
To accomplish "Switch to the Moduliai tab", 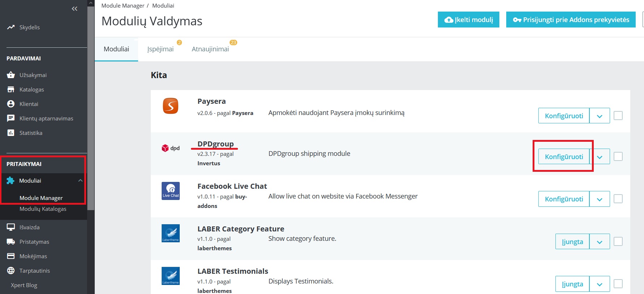I will click(x=116, y=49).
